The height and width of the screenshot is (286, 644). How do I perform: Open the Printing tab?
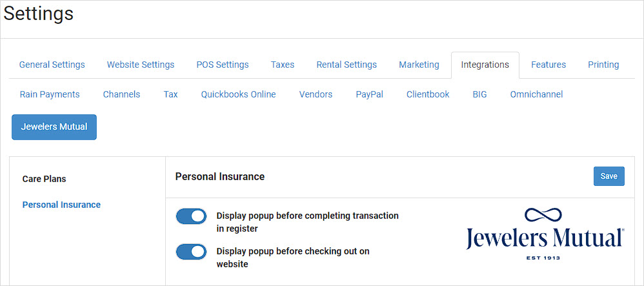coord(603,65)
